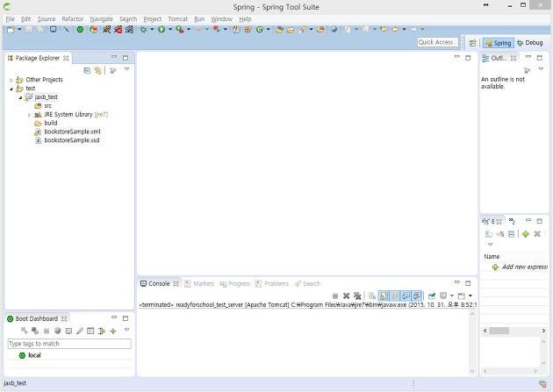
Task: Toggle Word Wrap in Console toolbar
Action: [x=395, y=296]
